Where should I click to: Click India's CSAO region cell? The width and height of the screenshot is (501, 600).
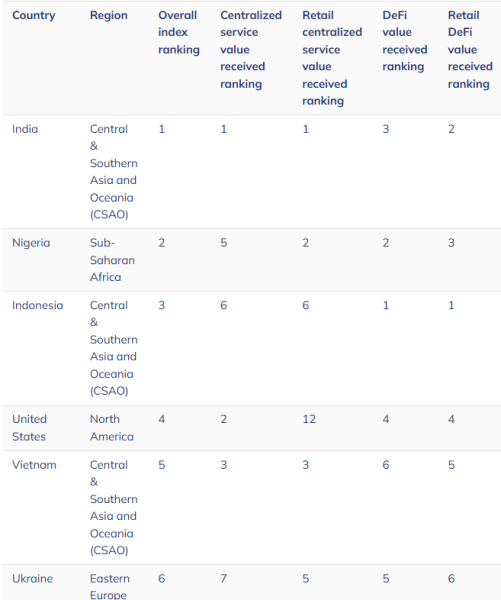pos(114,171)
